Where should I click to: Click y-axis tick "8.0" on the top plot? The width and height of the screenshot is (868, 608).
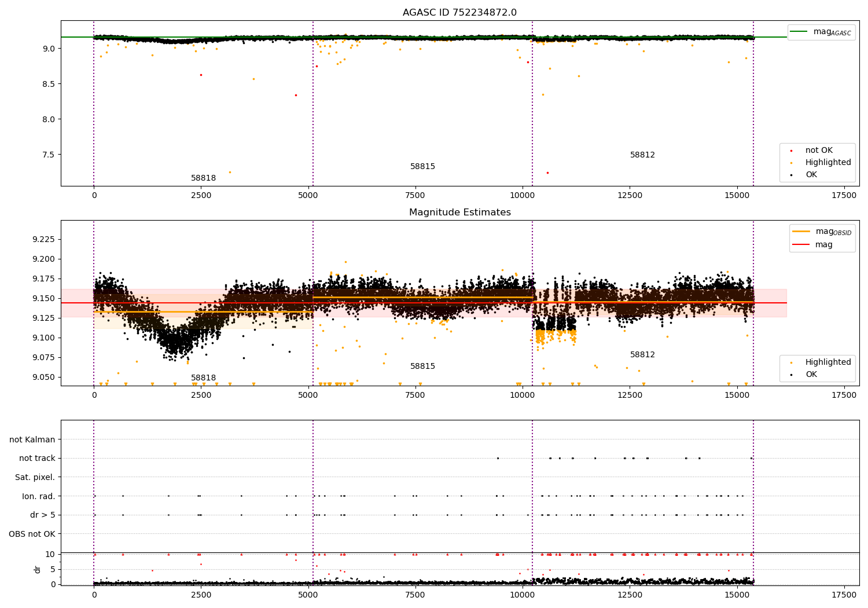(x=48, y=119)
